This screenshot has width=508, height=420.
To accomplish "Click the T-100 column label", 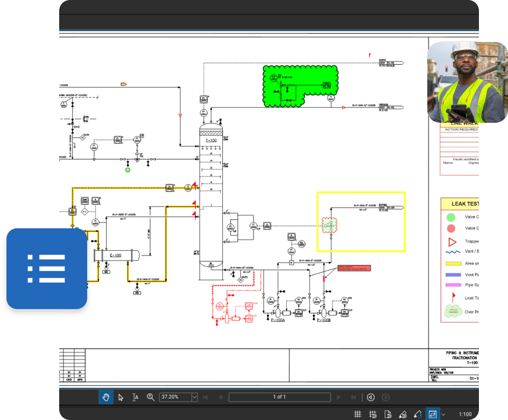I will [211, 141].
